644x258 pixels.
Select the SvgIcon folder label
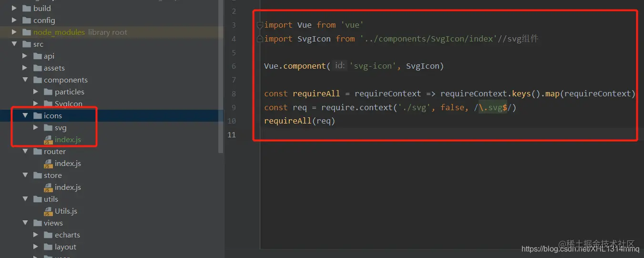tap(69, 103)
